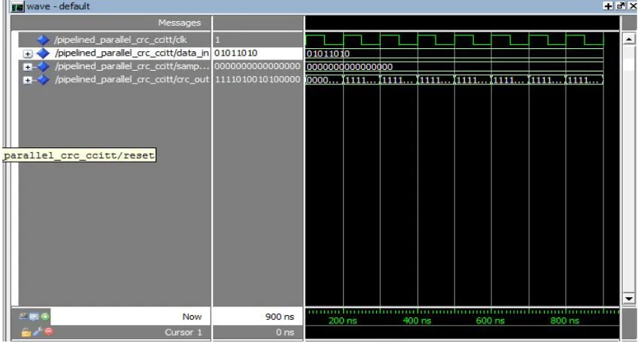Click the 600 ns marker on the time ruler

pos(490,320)
